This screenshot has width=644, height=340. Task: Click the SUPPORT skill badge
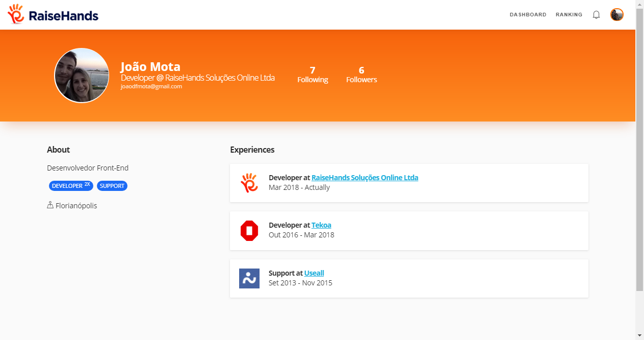[112, 186]
